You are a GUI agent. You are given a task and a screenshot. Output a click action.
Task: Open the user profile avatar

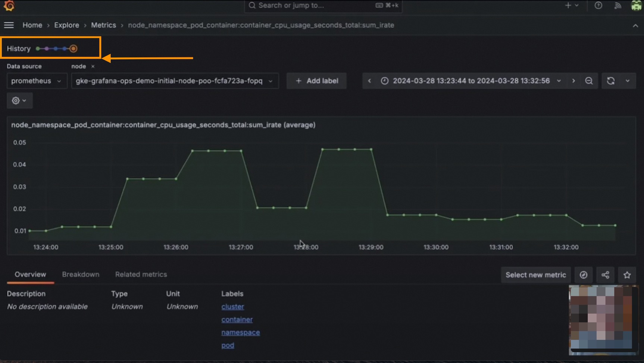pos(636,5)
